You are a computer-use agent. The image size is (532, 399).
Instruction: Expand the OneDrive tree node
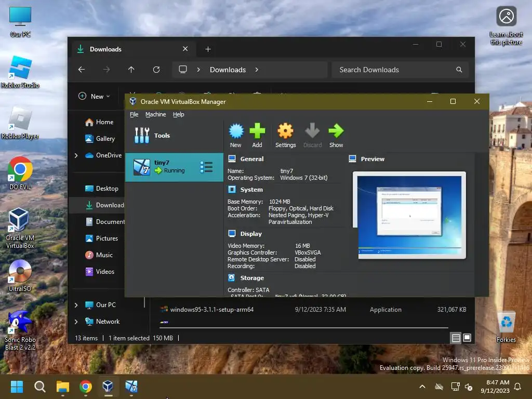pyautogui.click(x=76, y=155)
